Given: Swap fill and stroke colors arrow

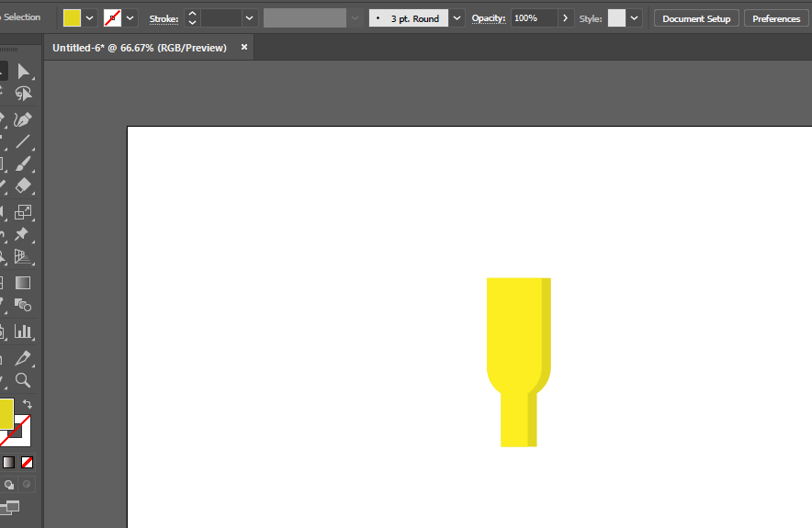Looking at the screenshot, I should click(28, 404).
